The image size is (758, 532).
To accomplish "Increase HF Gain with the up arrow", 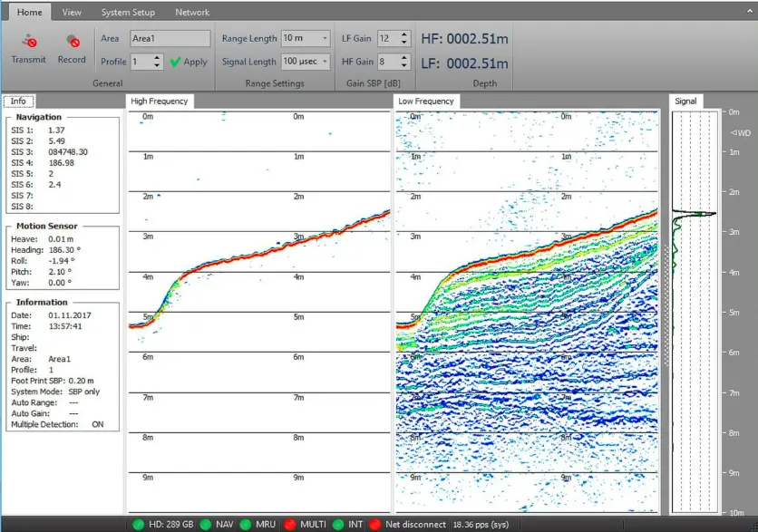I will coord(404,58).
